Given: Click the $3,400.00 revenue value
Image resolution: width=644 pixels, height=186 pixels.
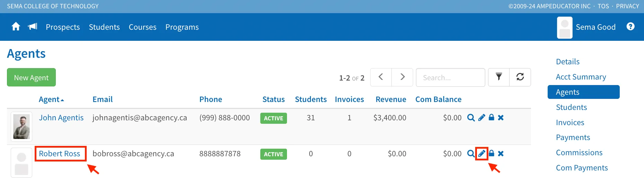Looking at the screenshot, I should (390, 118).
